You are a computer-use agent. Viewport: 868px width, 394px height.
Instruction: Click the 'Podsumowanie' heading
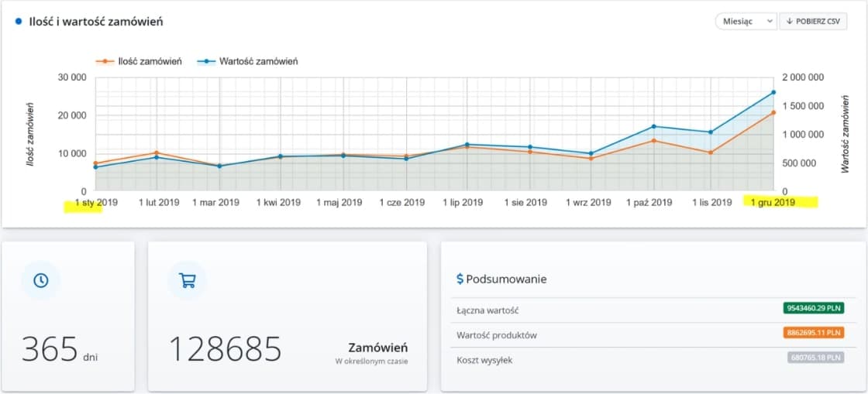[x=507, y=279]
